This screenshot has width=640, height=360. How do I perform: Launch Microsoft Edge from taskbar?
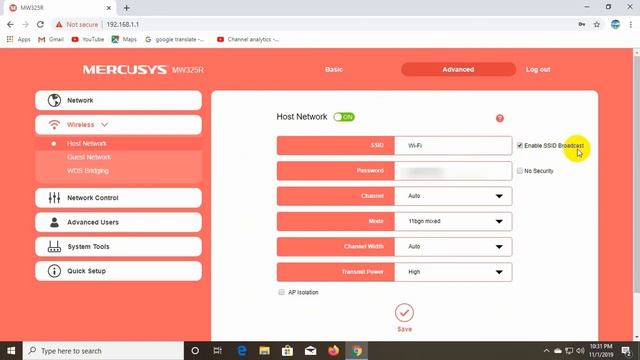[x=242, y=351]
